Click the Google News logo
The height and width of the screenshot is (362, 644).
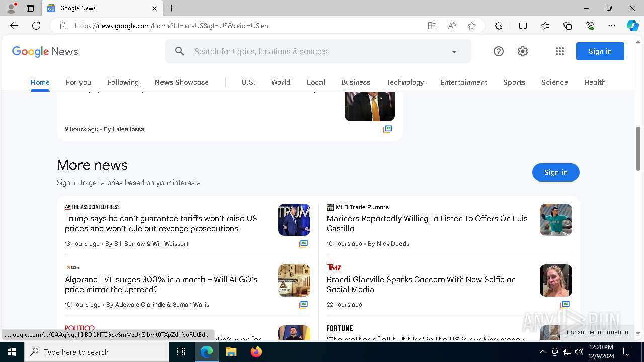click(45, 51)
